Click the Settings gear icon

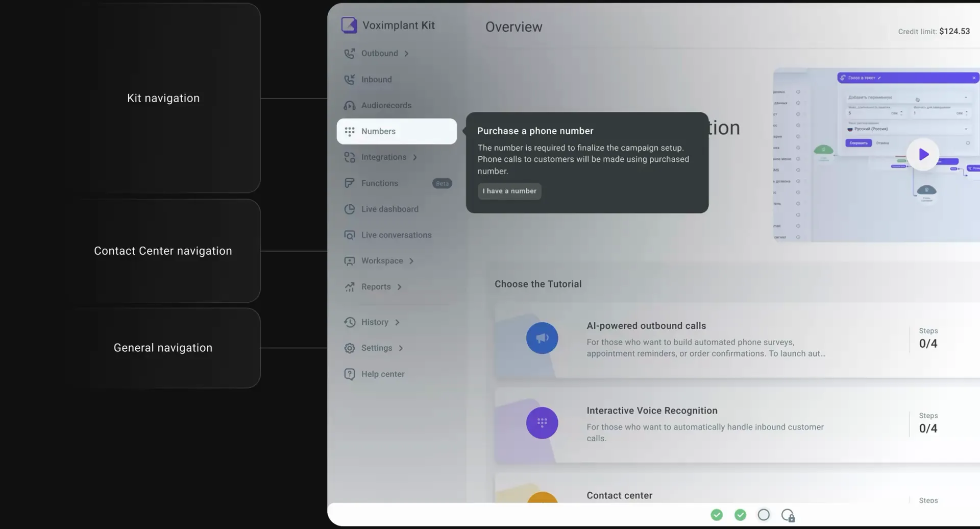point(350,348)
